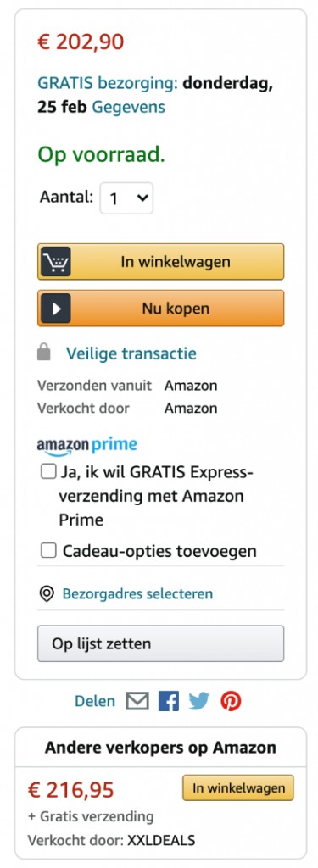The width and height of the screenshot is (318, 868).
Task: Open the Aantal quantity dropdown
Action: pyautogui.click(x=126, y=198)
